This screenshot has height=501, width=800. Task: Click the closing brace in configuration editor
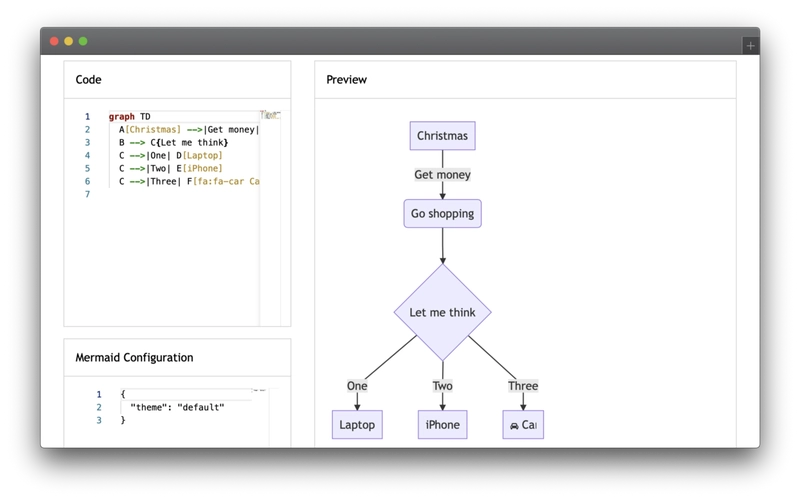coord(123,420)
